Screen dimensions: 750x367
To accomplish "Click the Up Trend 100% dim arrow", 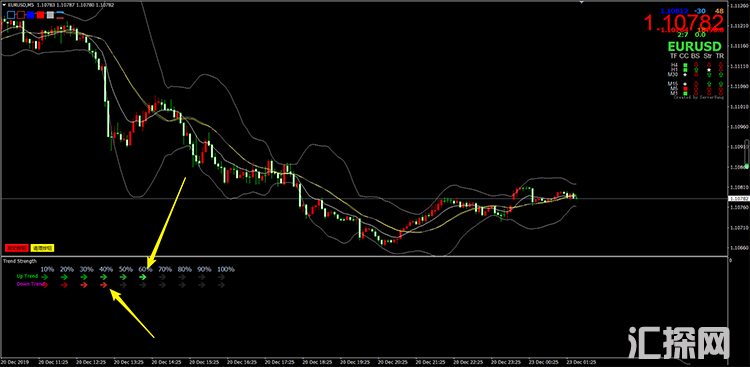I will (x=221, y=277).
